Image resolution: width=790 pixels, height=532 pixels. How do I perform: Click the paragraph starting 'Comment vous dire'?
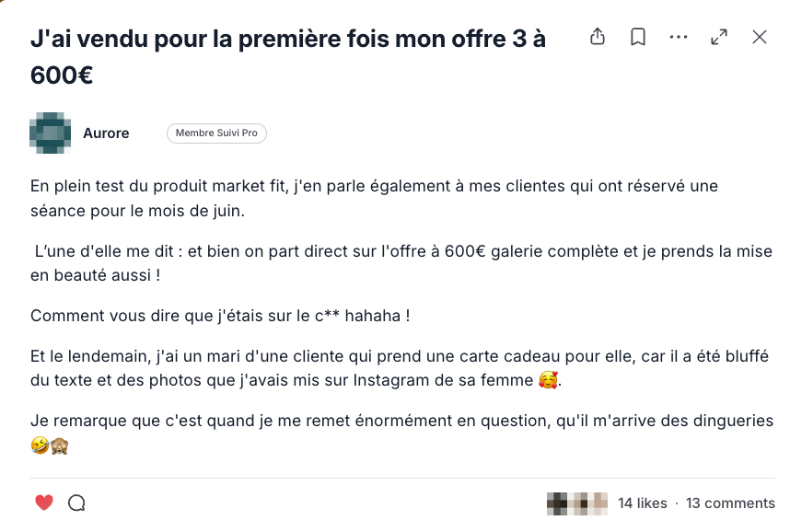(220, 316)
